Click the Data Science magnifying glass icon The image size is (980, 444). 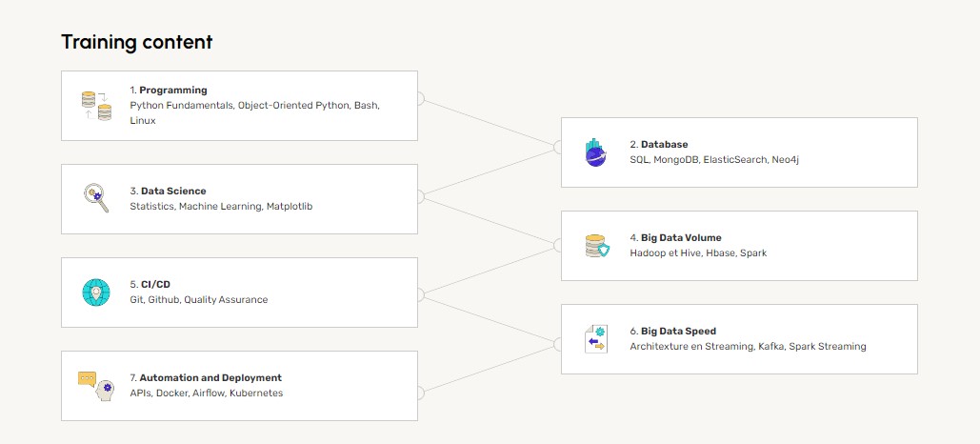pyautogui.click(x=96, y=198)
